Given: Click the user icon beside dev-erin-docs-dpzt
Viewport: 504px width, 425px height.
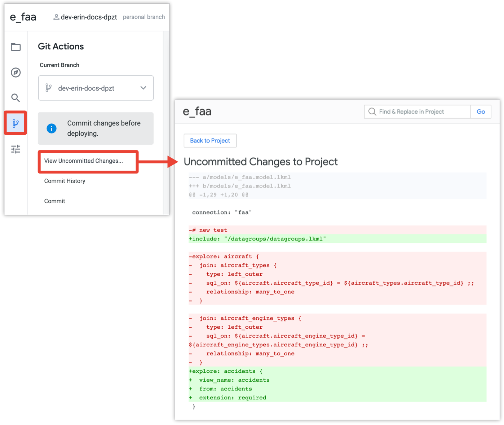Looking at the screenshot, I should click(x=56, y=17).
